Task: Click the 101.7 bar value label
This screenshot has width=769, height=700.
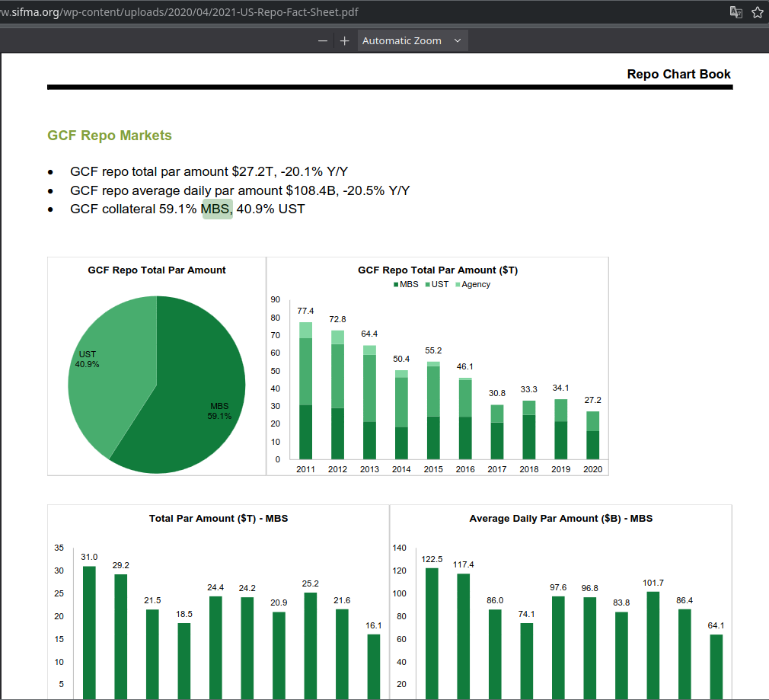Action: click(x=653, y=583)
